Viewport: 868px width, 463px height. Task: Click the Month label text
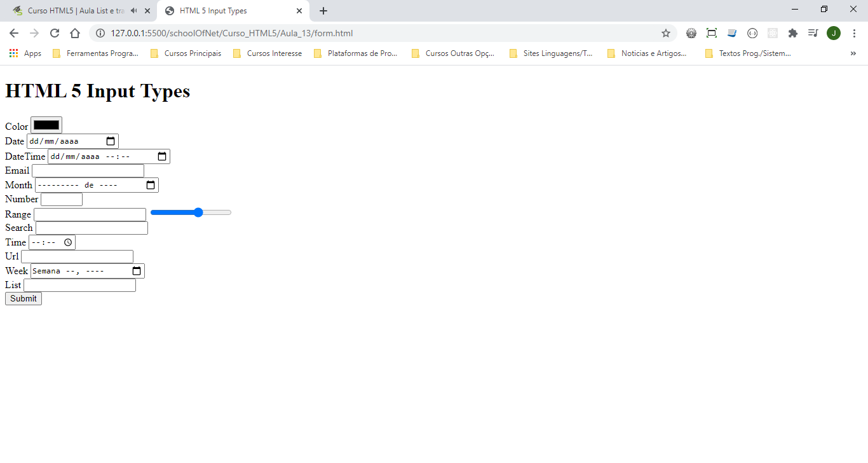[x=18, y=185]
